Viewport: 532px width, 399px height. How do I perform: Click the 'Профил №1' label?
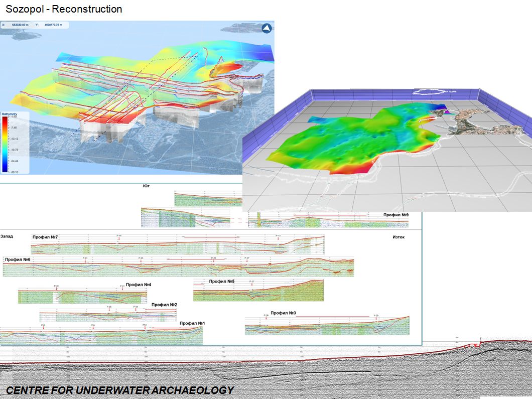(192, 323)
